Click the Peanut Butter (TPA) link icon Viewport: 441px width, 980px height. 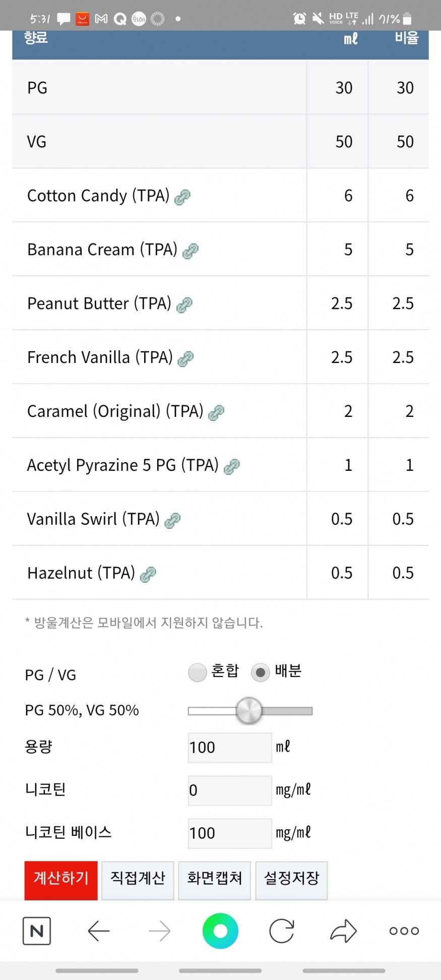coord(184,304)
